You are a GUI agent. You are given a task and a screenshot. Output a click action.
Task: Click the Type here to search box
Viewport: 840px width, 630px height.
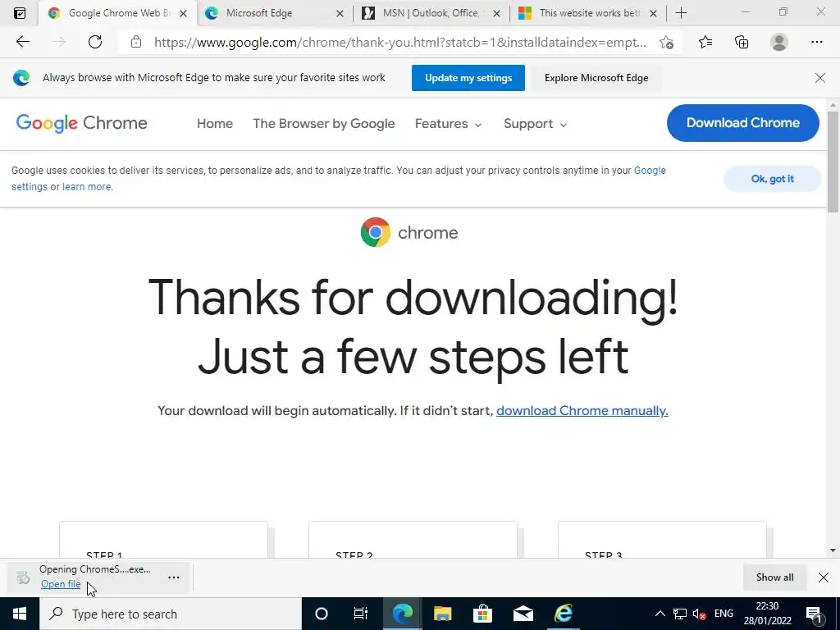tap(171, 614)
